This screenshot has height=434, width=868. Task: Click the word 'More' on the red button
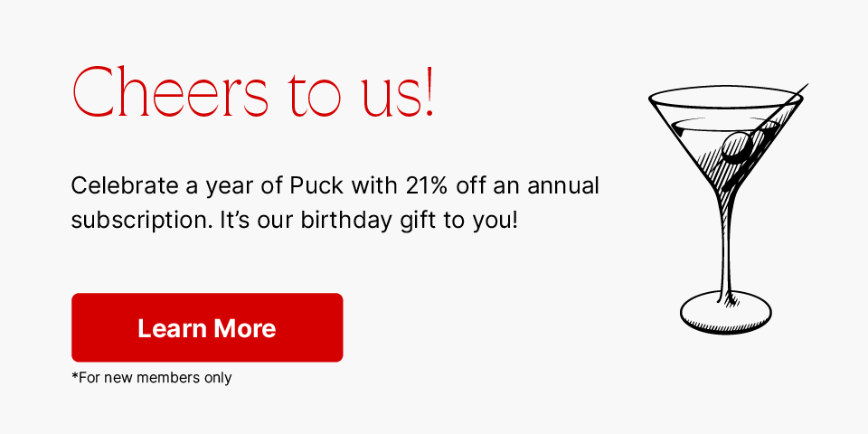pos(245,328)
